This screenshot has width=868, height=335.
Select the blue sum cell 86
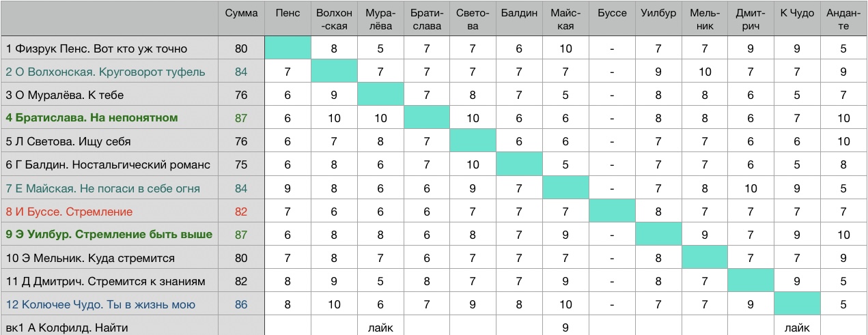(241, 304)
